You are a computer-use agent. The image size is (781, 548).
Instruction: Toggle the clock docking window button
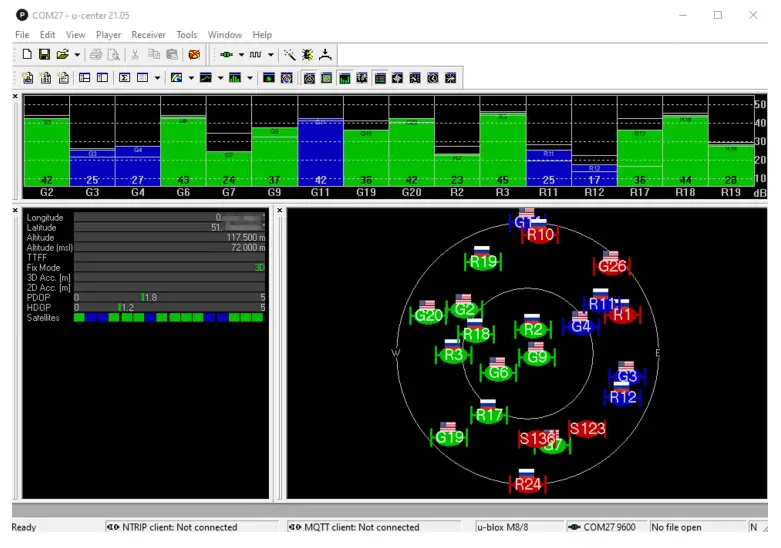click(433, 77)
